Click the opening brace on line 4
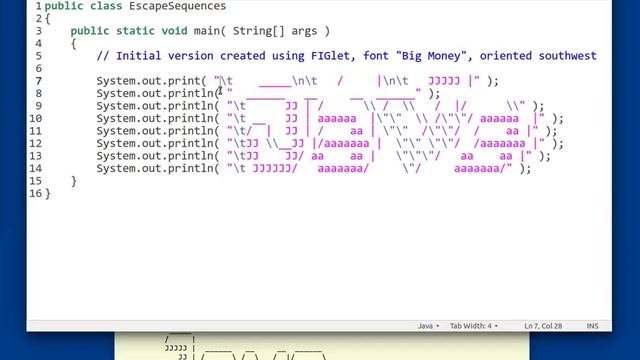Screen dimensions: 640x360 click(73, 44)
